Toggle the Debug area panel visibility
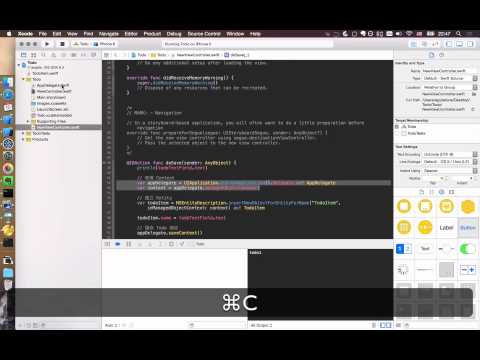 click(460, 44)
